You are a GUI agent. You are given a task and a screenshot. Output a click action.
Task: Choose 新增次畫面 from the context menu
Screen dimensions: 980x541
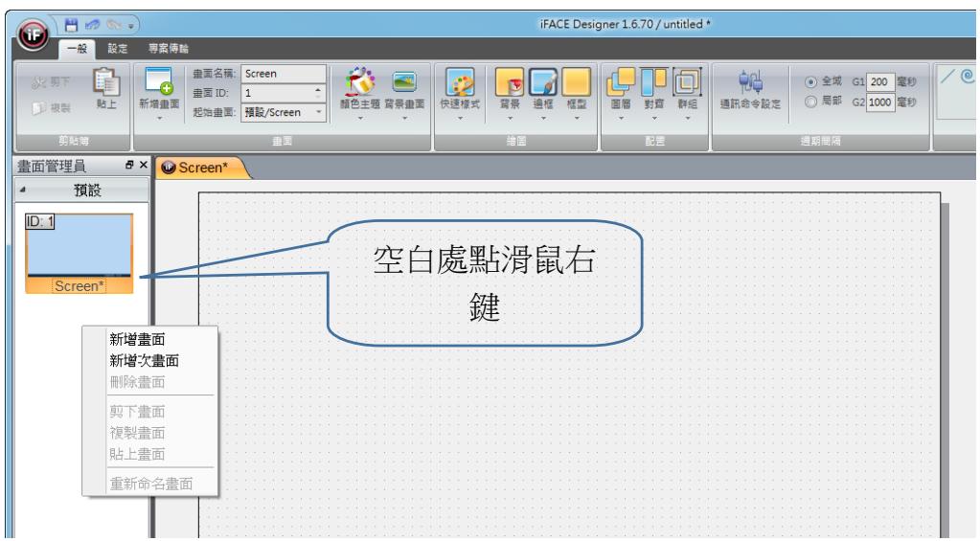point(145,360)
